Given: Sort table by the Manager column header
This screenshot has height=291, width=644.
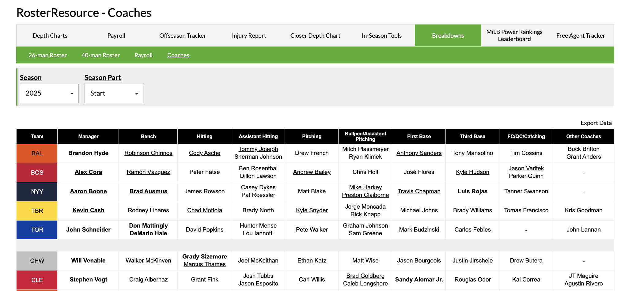Looking at the screenshot, I should click(88, 136).
